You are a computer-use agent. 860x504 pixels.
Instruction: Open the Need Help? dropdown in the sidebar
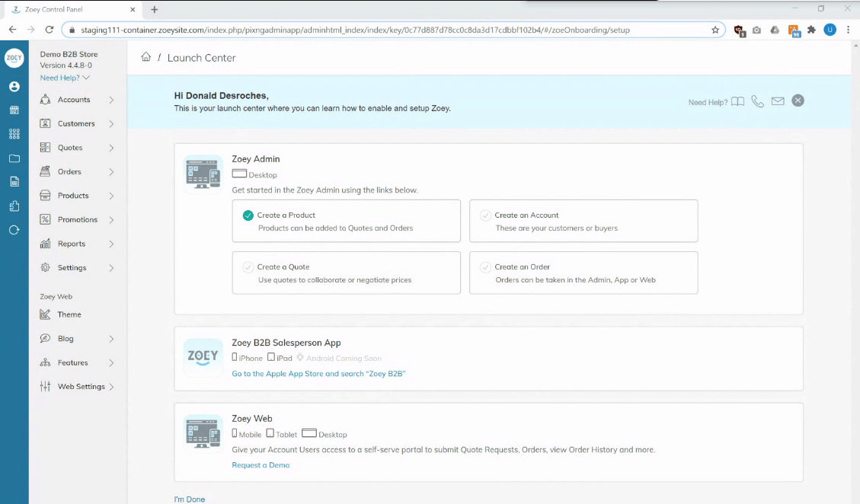65,78
